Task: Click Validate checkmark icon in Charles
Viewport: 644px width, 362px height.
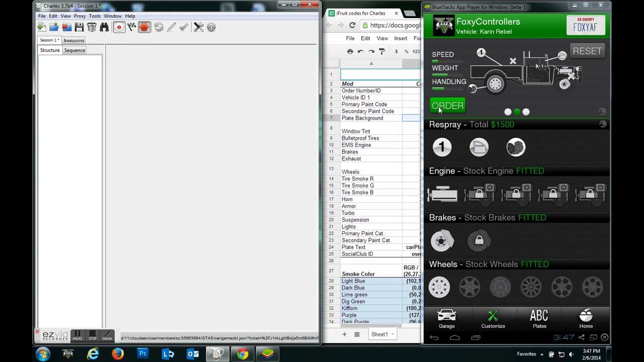Action: (x=184, y=27)
